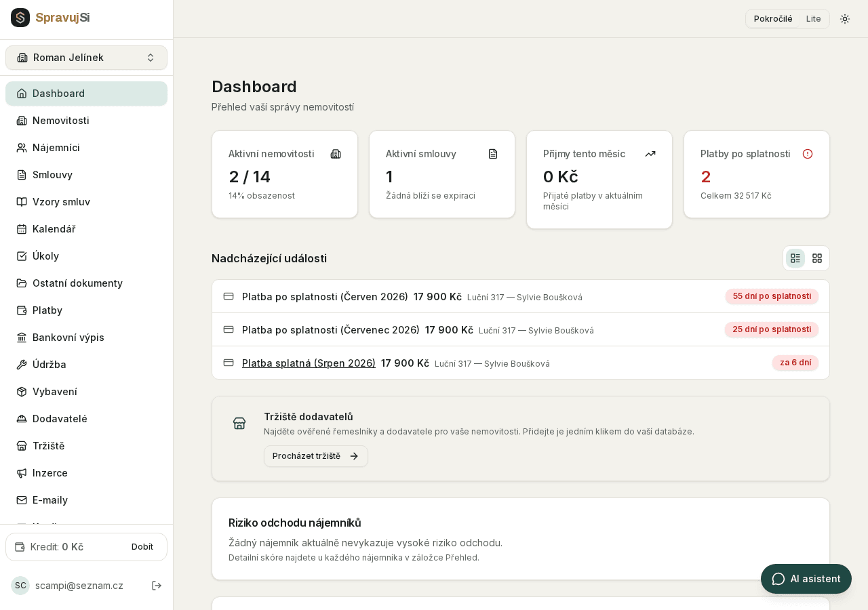Open Kalendář in the sidebar
Viewport: 868px width, 610px height.
pyautogui.click(x=86, y=229)
